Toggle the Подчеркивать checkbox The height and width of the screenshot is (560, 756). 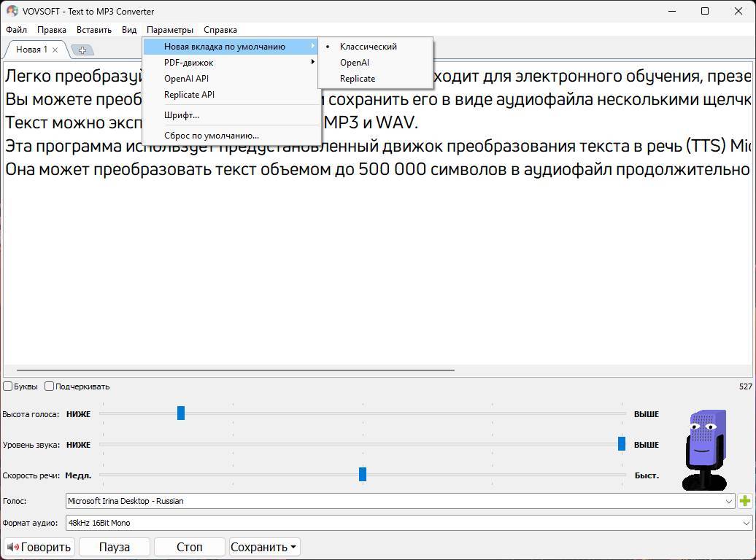(50, 386)
